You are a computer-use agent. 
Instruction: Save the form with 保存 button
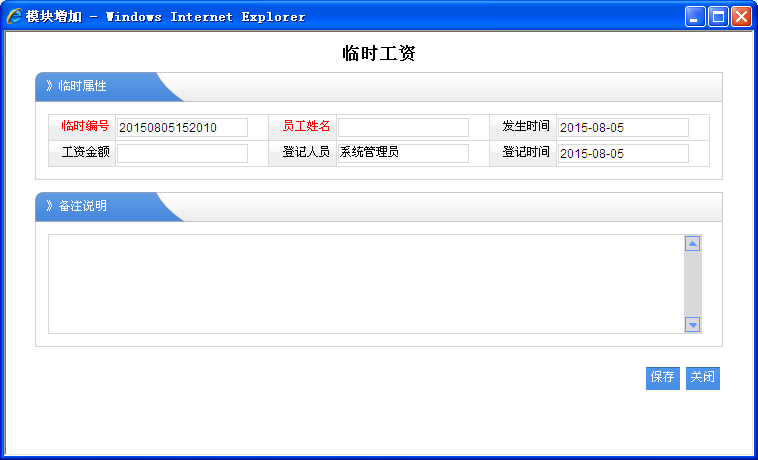(662, 378)
